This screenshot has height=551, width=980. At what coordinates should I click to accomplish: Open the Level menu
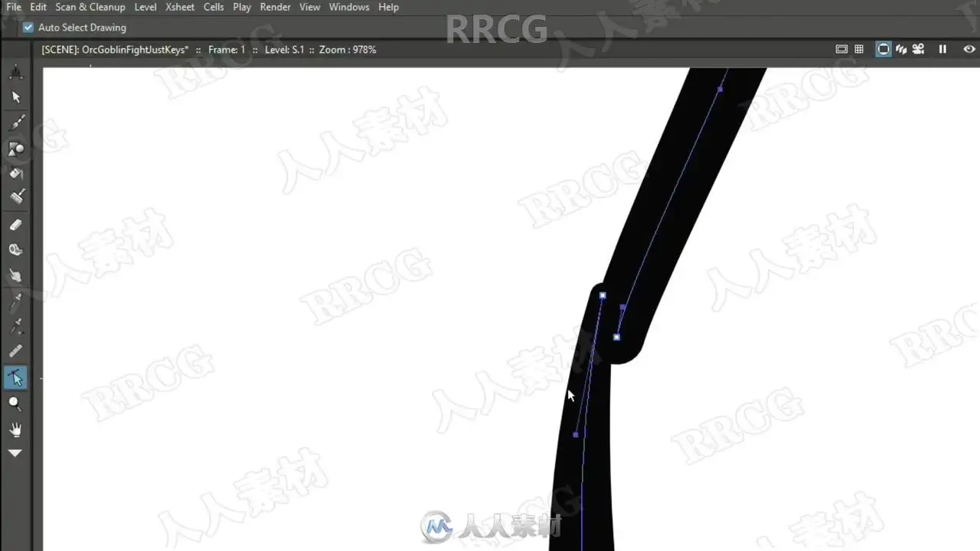145,7
